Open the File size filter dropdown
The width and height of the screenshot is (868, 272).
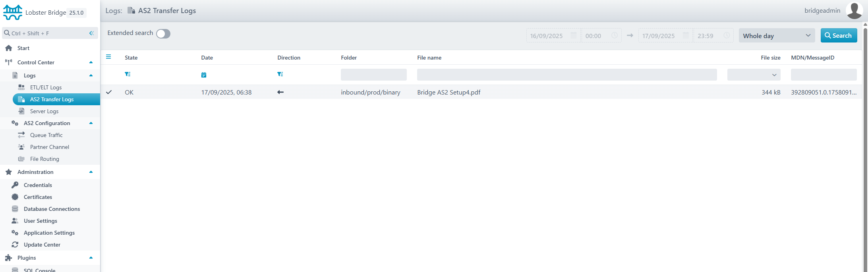(754, 75)
